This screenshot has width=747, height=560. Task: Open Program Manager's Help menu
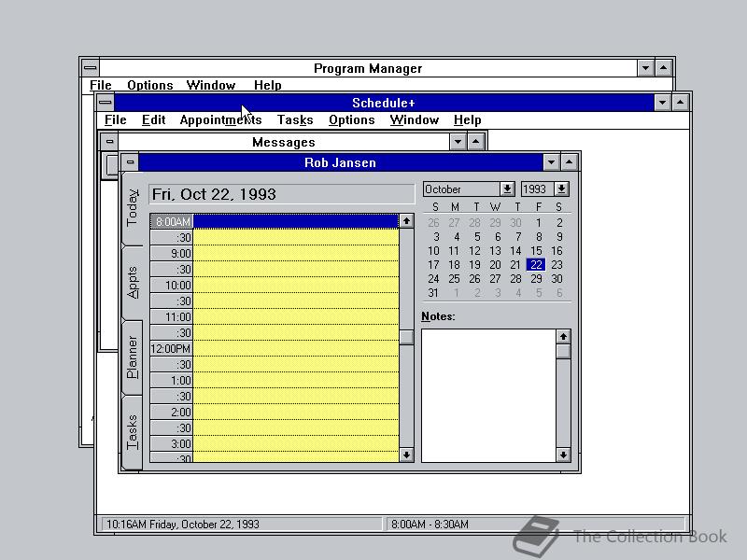tap(267, 85)
